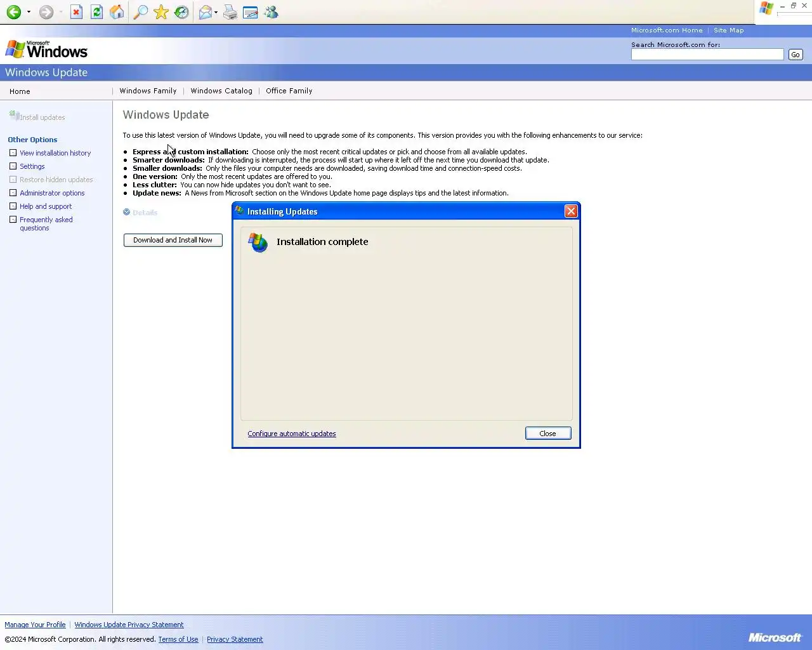Click the Edit page toolbar icon
Screen dimensions: 812x650
click(x=251, y=12)
